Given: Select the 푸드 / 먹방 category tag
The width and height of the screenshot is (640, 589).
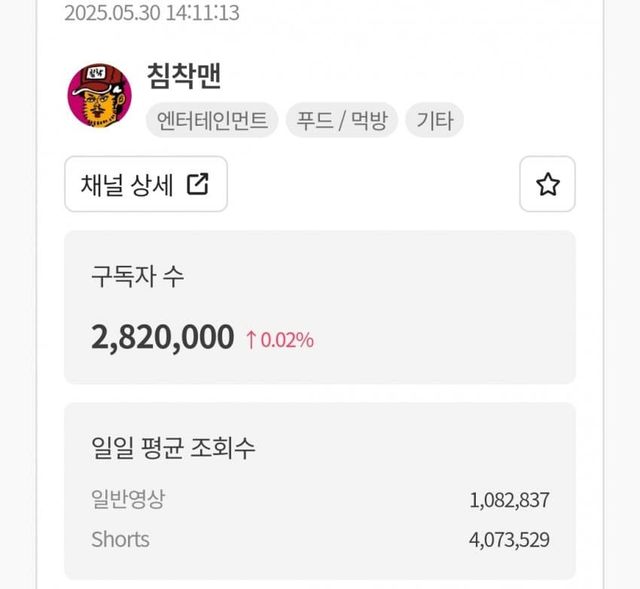Looking at the screenshot, I should pos(342,121).
